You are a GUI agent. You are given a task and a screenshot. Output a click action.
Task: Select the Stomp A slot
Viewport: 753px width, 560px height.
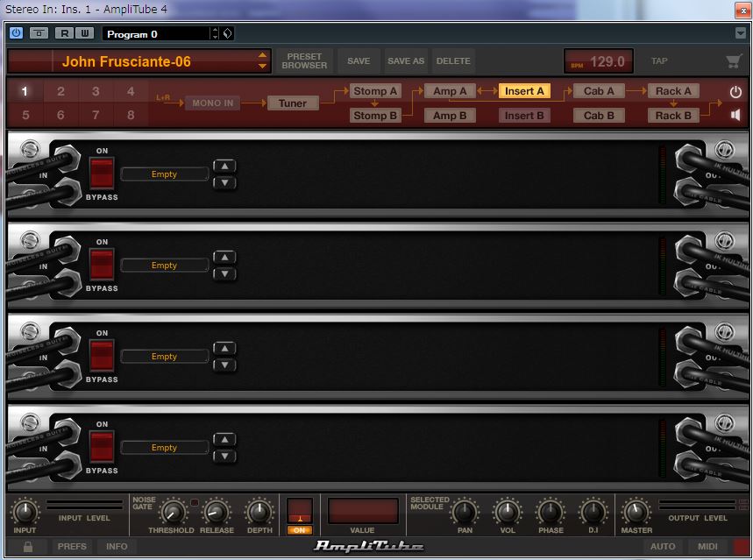click(375, 89)
